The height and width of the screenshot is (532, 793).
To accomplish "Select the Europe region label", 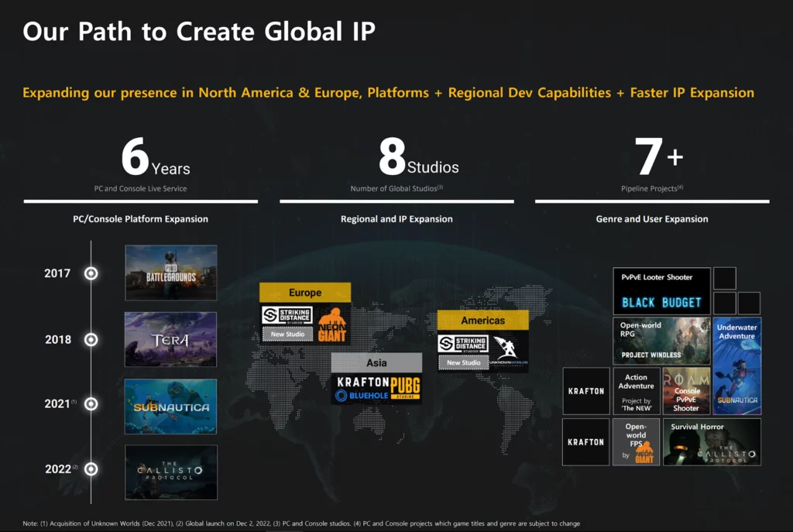I will (305, 293).
